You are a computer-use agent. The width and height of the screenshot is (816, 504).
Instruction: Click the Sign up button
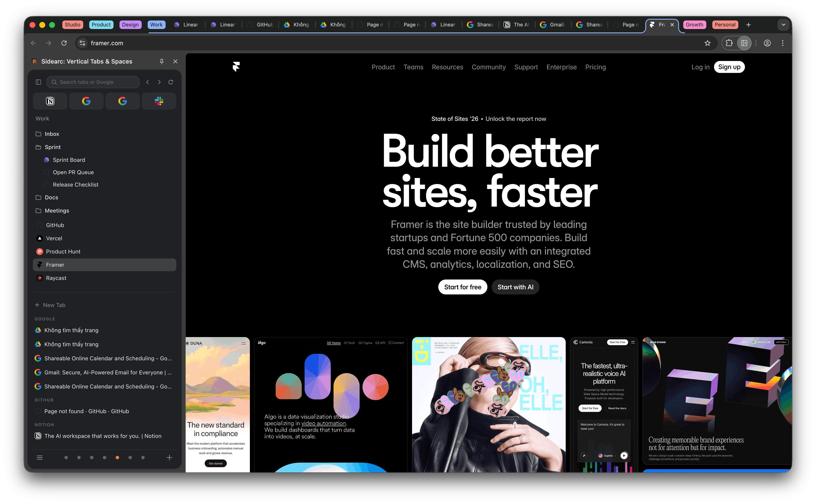pos(729,67)
